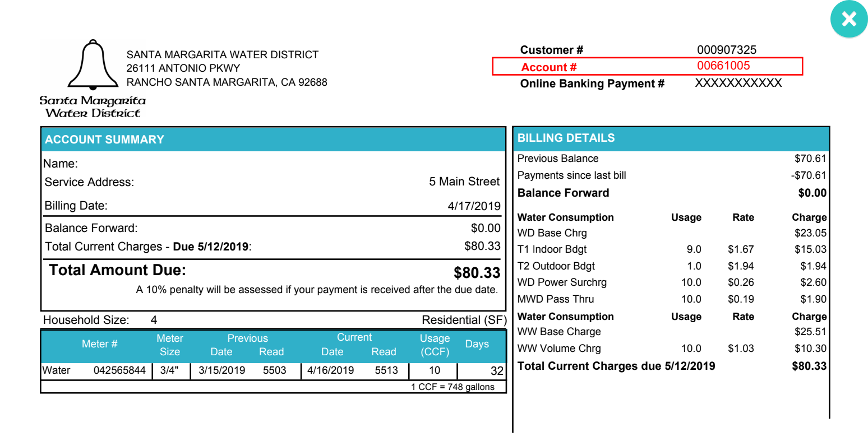The image size is (868, 441).
Task: Click the Previous Balance $70.61 amount
Action: click(x=810, y=159)
